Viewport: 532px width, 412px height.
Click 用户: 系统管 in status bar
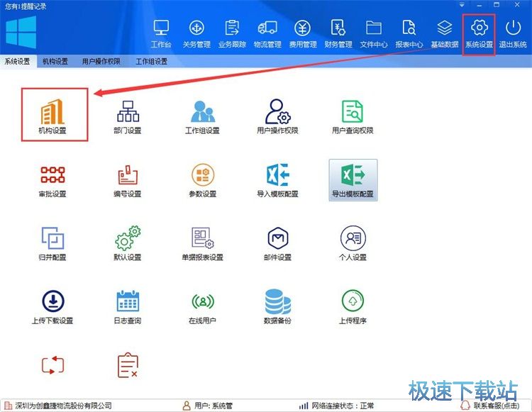[208, 406]
